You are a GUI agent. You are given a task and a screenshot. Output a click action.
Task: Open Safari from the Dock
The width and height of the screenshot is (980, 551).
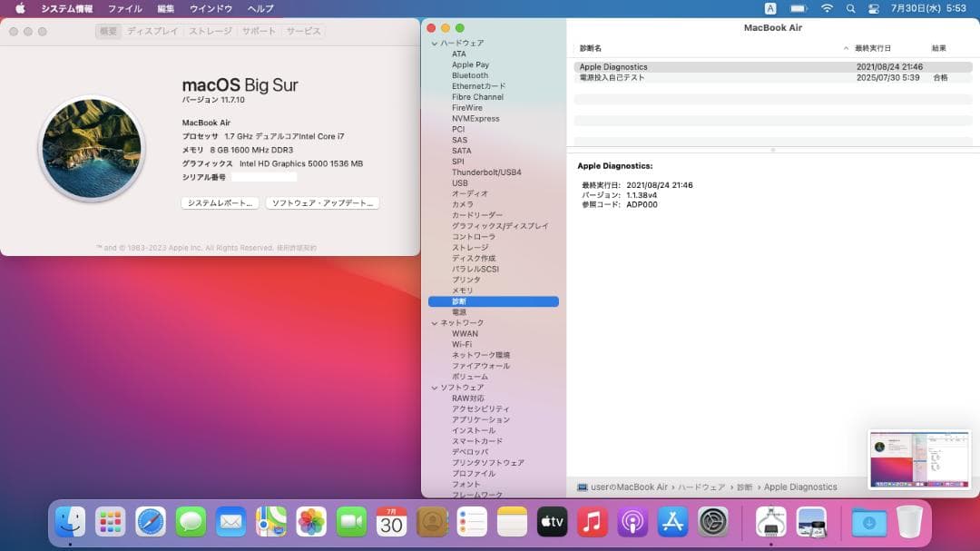[151, 522]
